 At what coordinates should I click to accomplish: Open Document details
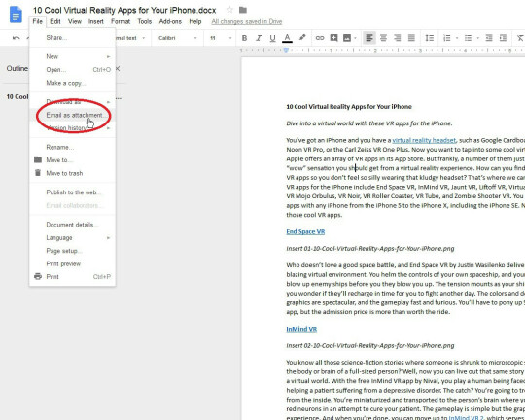click(72, 225)
